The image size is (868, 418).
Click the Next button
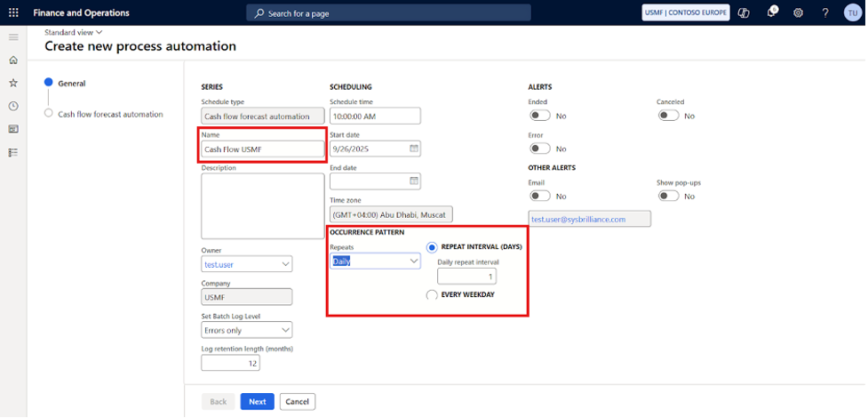(x=257, y=401)
